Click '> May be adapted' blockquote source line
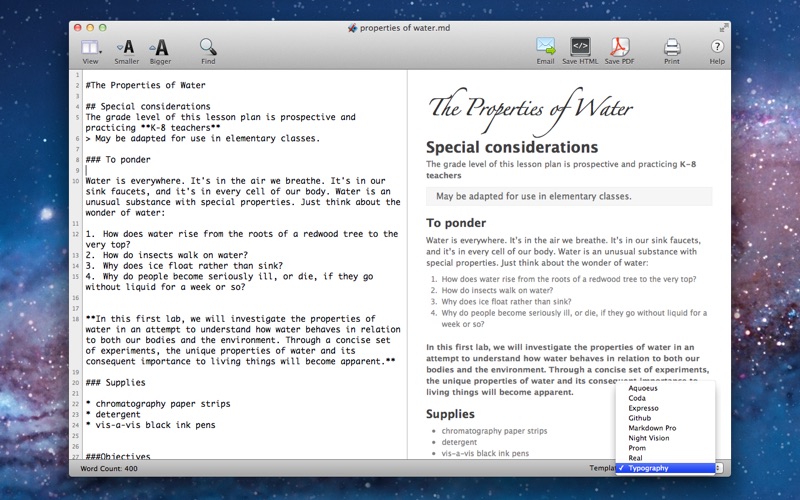Viewport: 800px width, 500px height. tap(203, 138)
